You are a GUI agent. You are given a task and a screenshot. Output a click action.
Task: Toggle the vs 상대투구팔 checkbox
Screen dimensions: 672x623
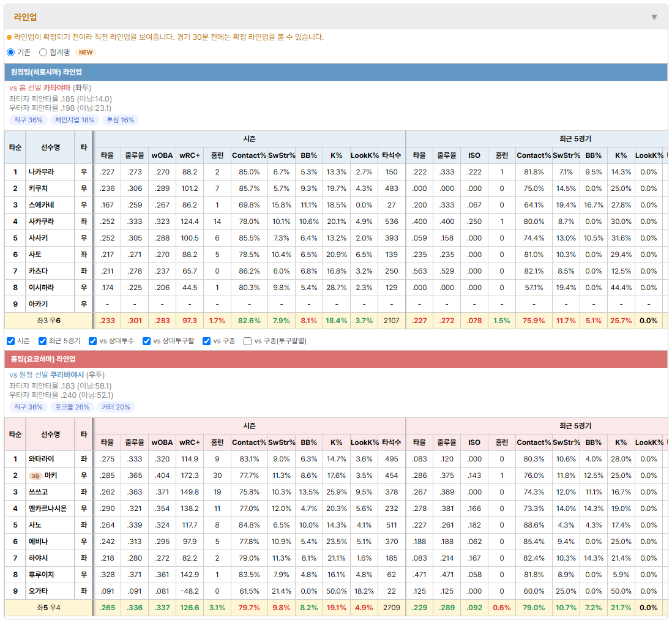click(x=146, y=341)
